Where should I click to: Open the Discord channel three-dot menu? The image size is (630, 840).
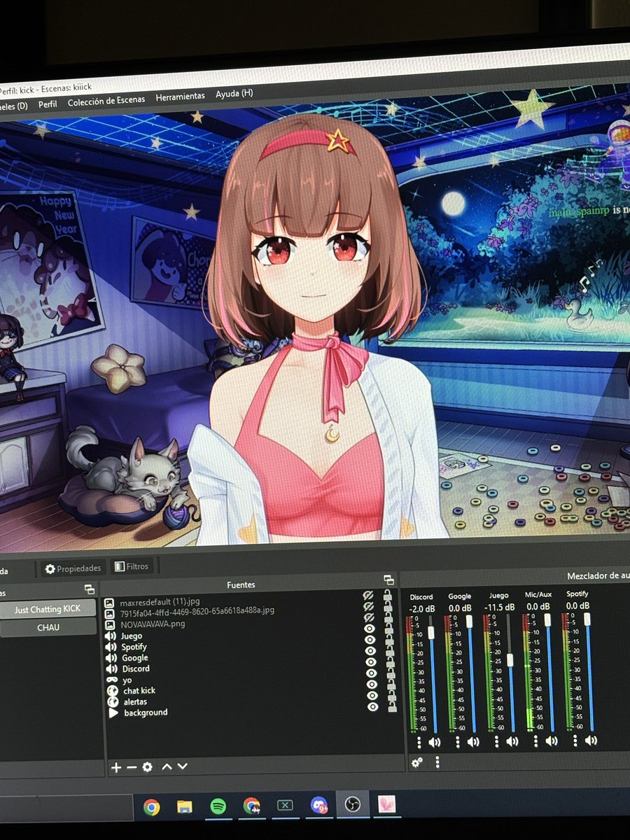(x=419, y=741)
